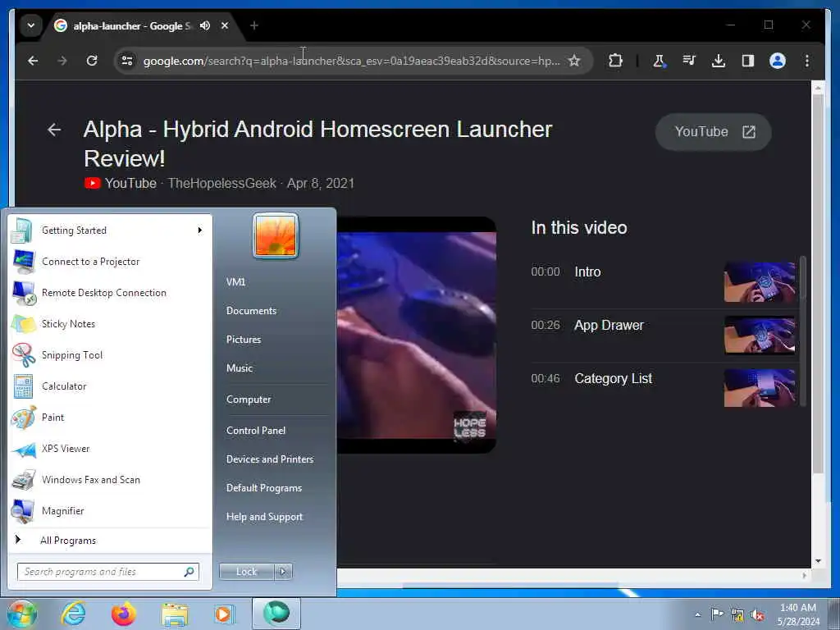Screen dimensions: 840x630
Task: Go forward in Chrome browser history
Action: click(x=62, y=61)
